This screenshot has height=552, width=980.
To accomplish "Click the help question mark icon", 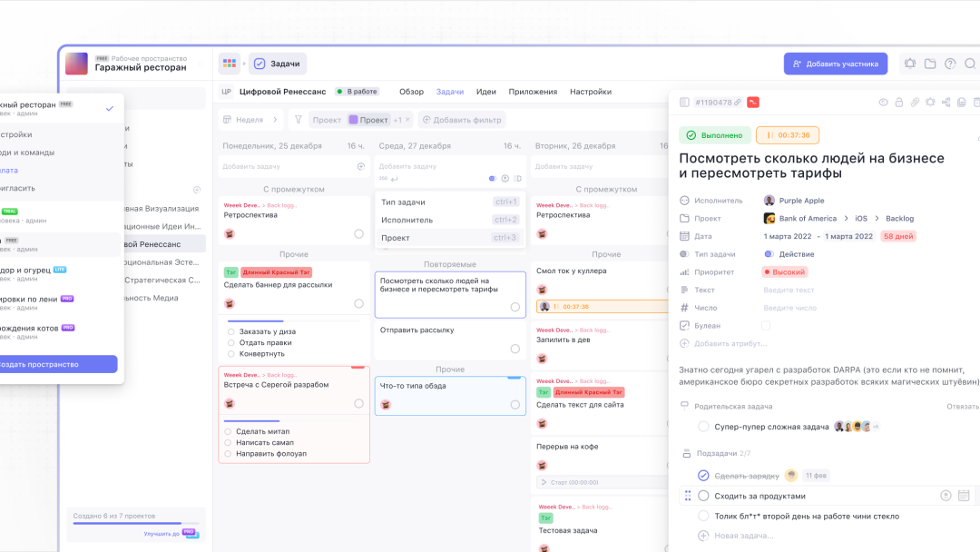I will click(x=950, y=64).
